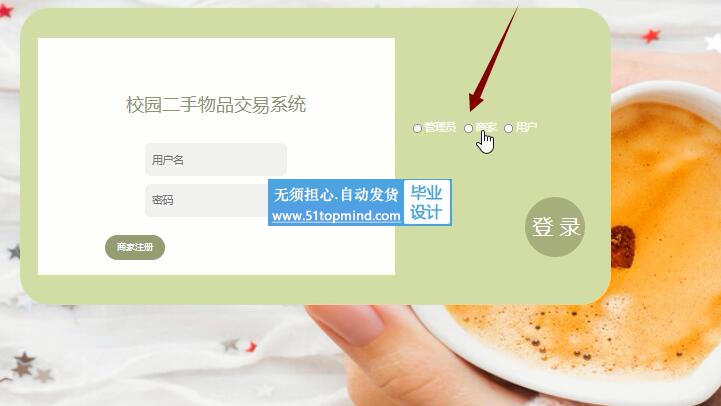This screenshot has width=721, height=406.
Task: Follow the www.51topmind.com link
Action: (x=336, y=216)
